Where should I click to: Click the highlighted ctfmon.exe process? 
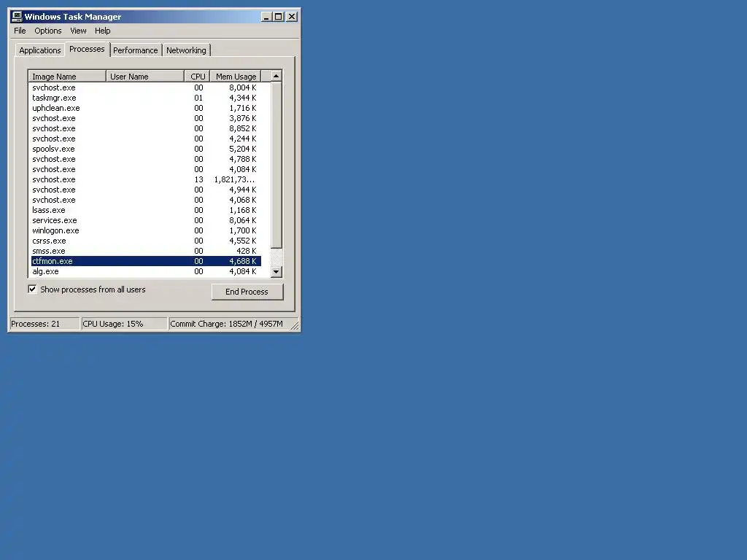[146, 262]
